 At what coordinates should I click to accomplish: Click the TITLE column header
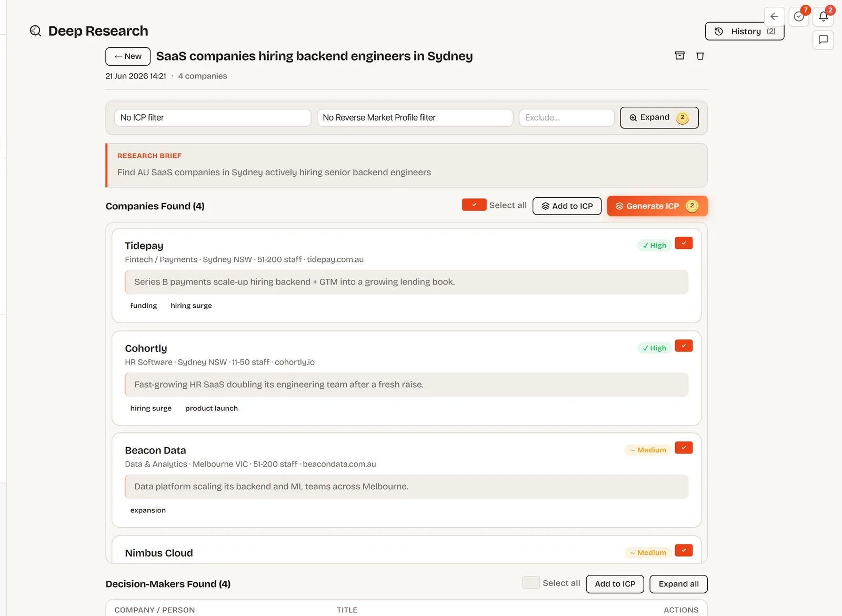[x=347, y=610]
